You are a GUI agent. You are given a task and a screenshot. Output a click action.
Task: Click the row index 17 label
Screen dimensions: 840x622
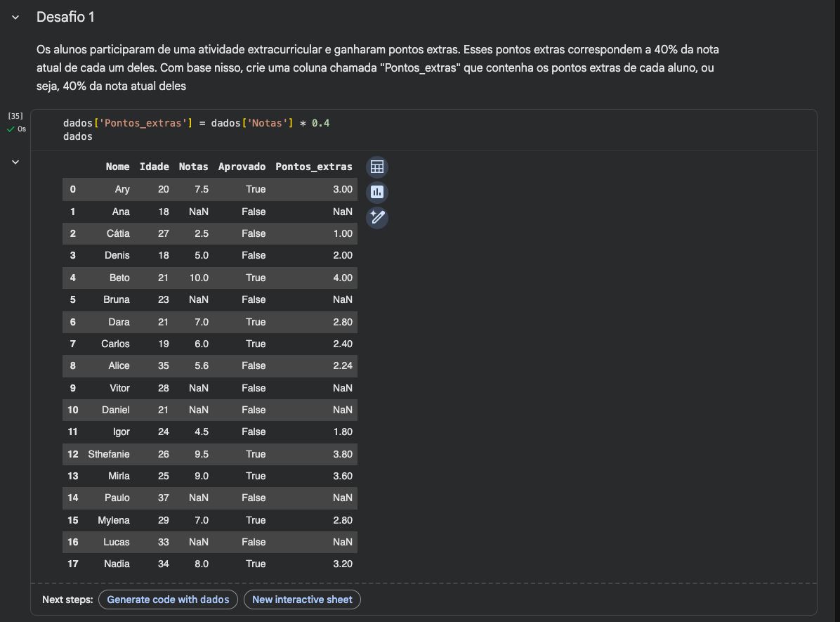[72, 564]
